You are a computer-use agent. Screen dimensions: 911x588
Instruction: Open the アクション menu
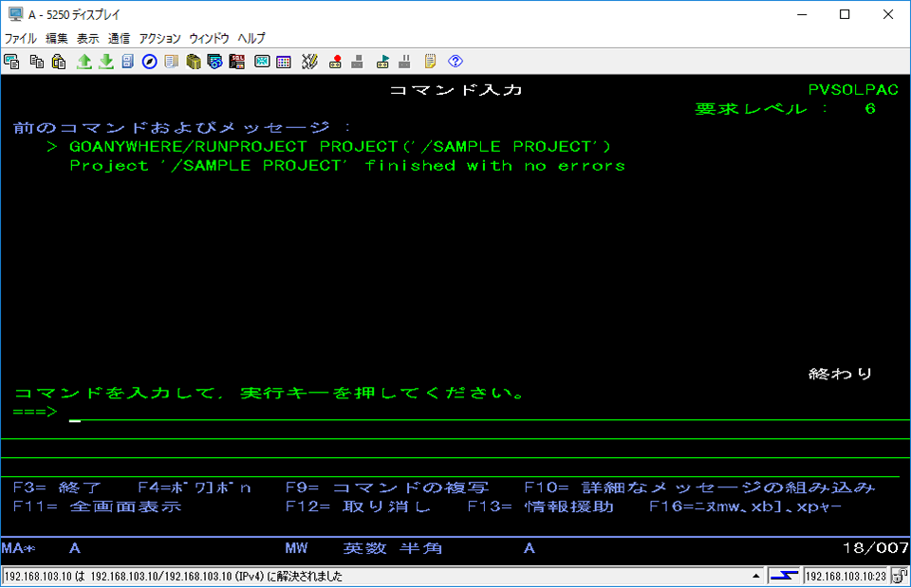pyautogui.click(x=159, y=38)
